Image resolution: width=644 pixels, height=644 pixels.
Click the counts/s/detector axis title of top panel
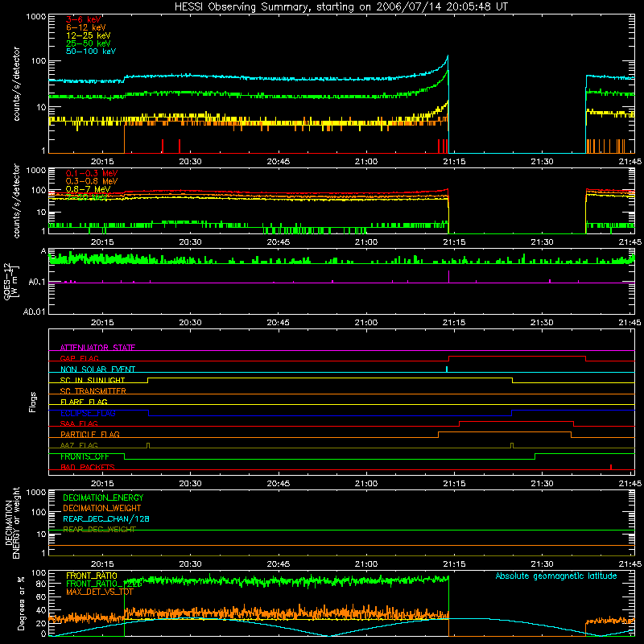click(16, 84)
